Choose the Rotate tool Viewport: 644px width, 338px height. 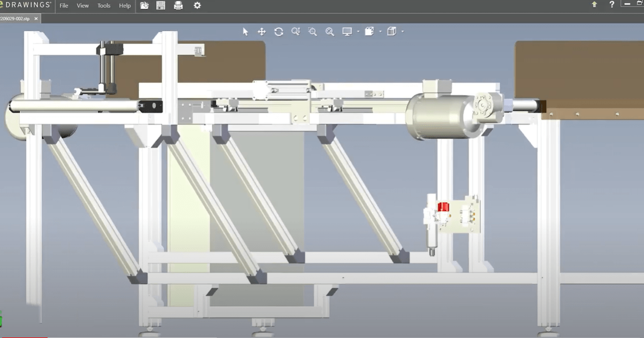click(279, 31)
